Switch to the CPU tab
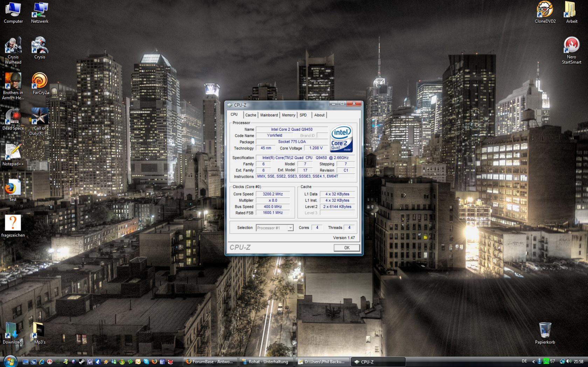The width and height of the screenshot is (588, 367). [234, 114]
